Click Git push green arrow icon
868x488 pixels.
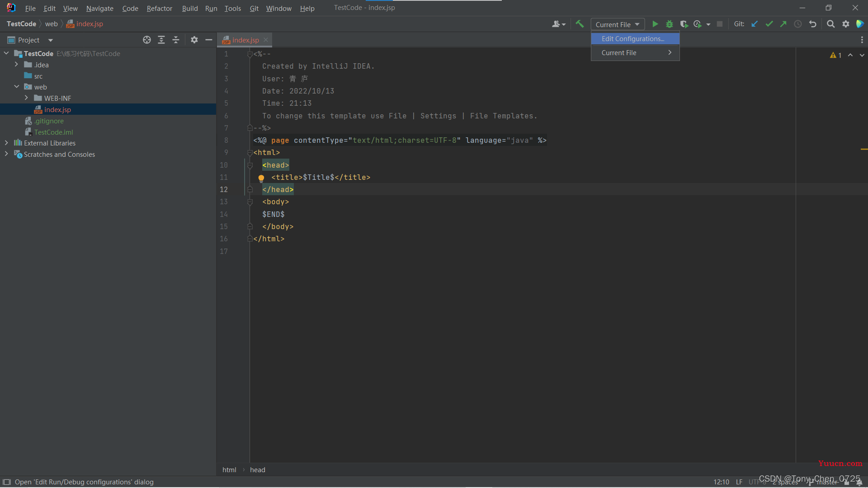[x=783, y=24]
